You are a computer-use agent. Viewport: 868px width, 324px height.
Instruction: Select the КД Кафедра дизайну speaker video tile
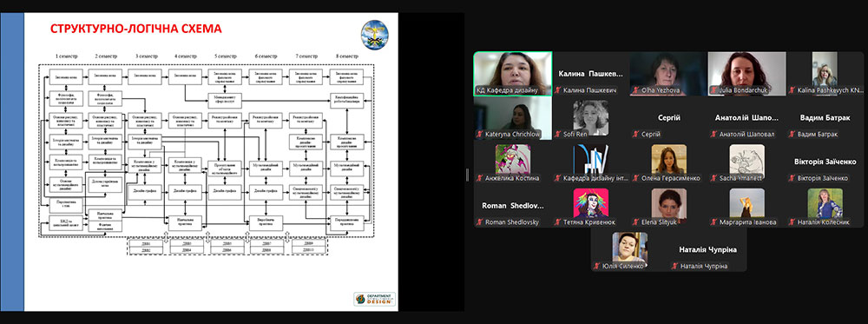coord(513,74)
